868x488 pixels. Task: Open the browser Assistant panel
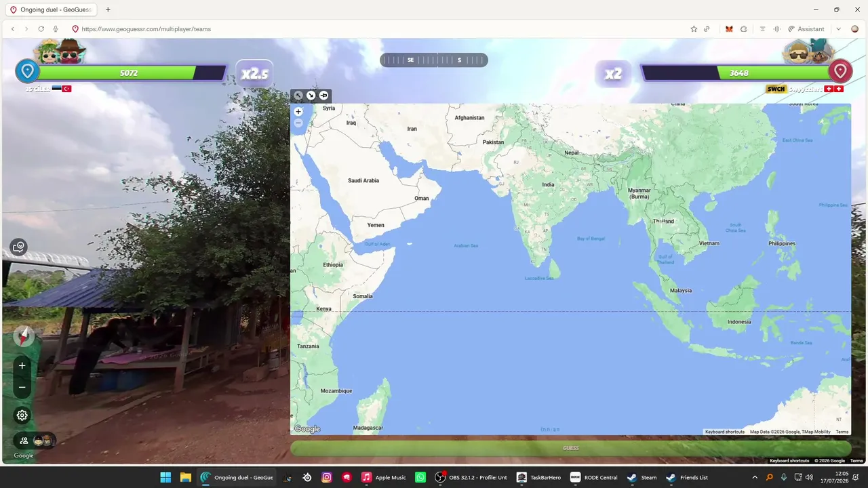click(806, 29)
